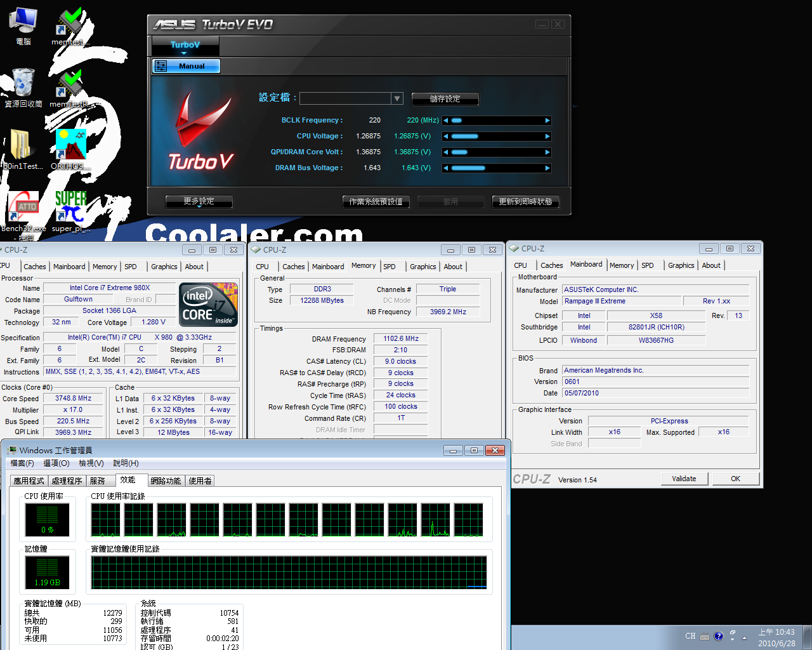Click the model field Rampage III Extreme
The width and height of the screenshot is (812, 650).
pos(622,302)
